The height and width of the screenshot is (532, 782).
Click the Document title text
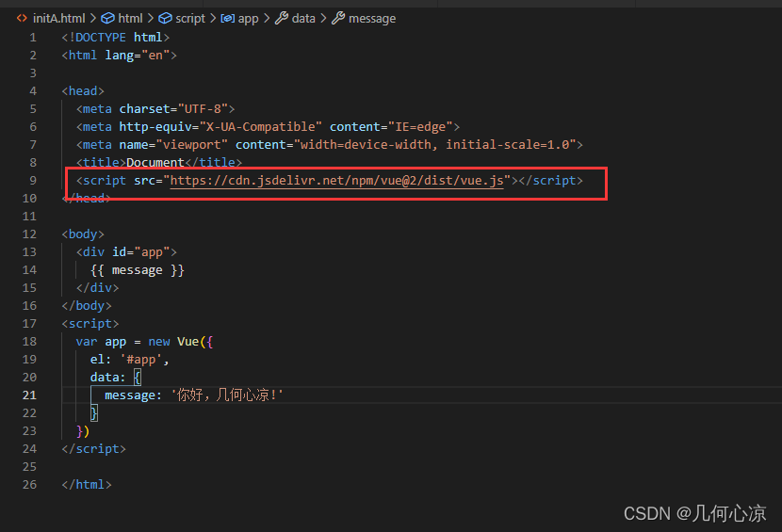pyautogui.click(x=155, y=163)
